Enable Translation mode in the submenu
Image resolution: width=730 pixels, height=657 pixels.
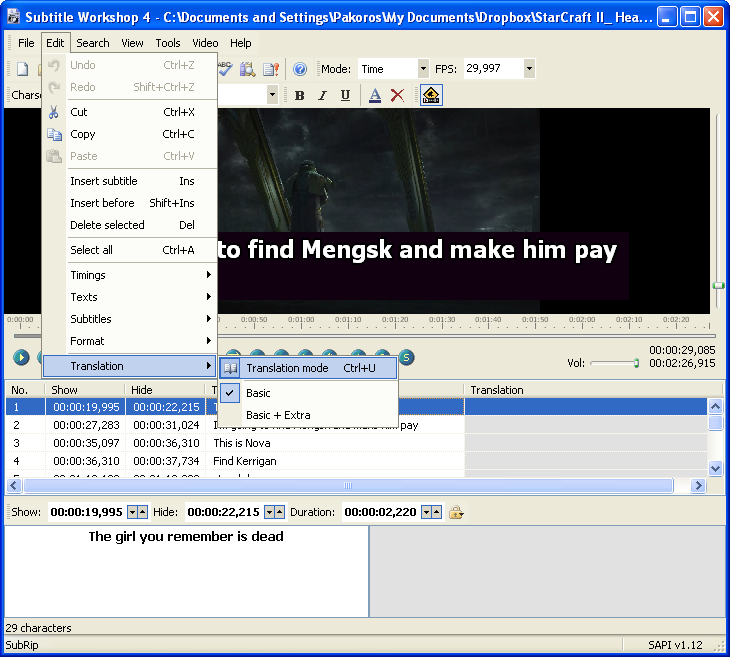coord(308,368)
